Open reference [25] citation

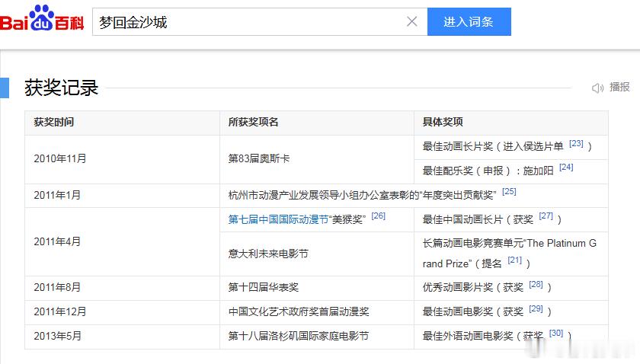pyautogui.click(x=509, y=191)
